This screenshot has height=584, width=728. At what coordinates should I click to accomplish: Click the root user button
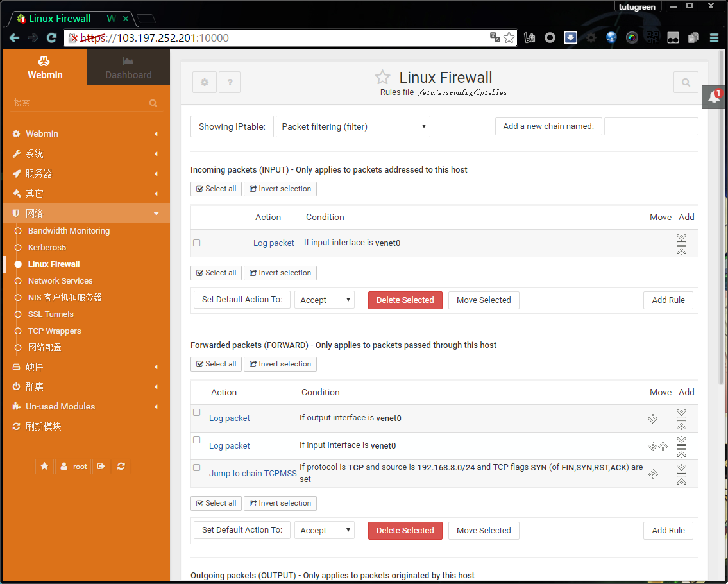click(73, 466)
